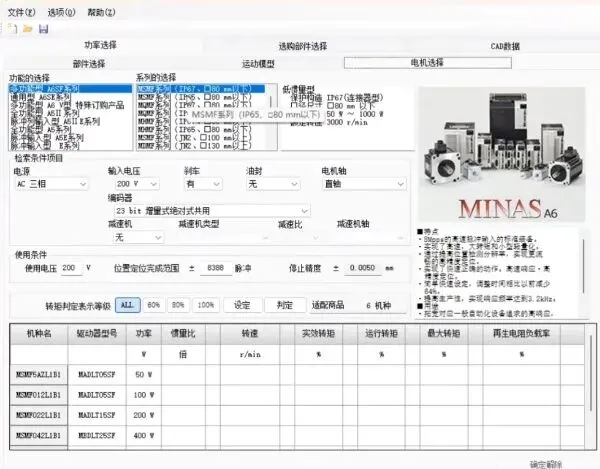The height and width of the screenshot is (469, 600).
Task: Click the 特点 description panel scrollbar
Action: pos(584,267)
